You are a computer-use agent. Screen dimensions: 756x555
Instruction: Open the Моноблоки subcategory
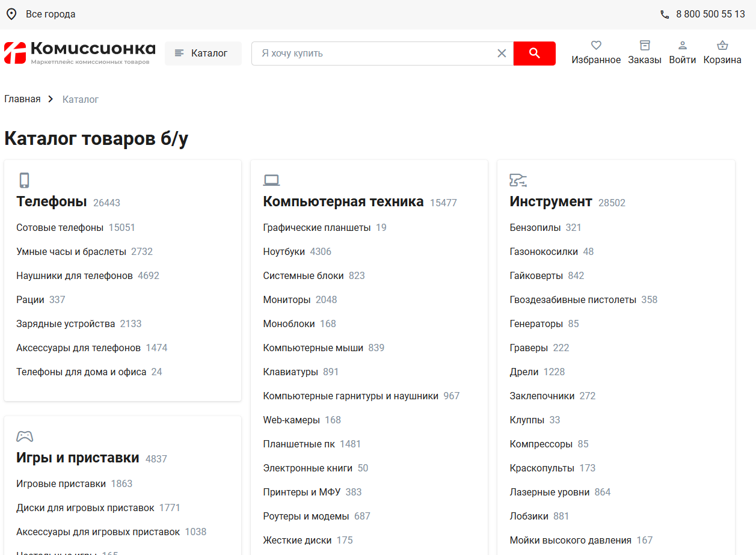tap(289, 323)
